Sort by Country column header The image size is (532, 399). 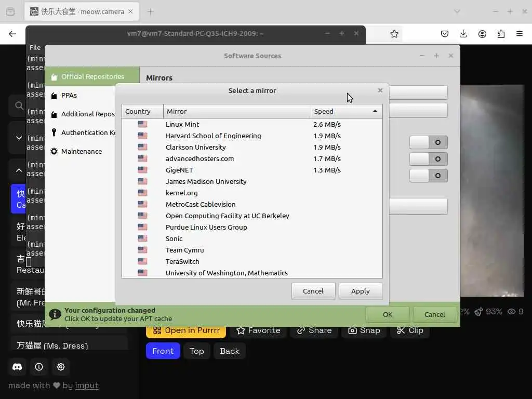pos(142,111)
